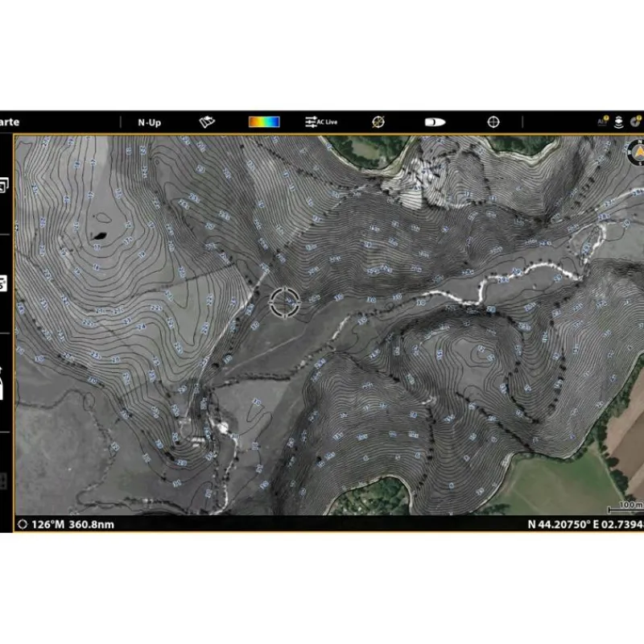Screen dimensions: 644x644
Task: Click the north compass rose on the map
Action: coord(637,152)
